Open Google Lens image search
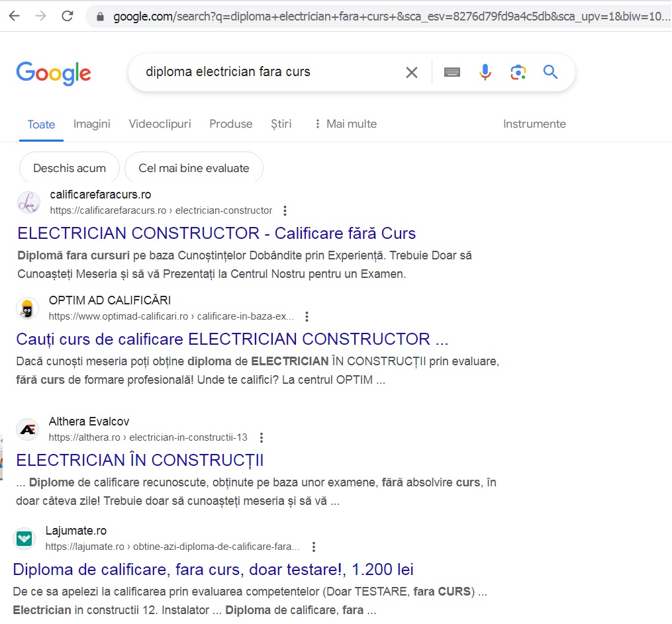 click(518, 72)
